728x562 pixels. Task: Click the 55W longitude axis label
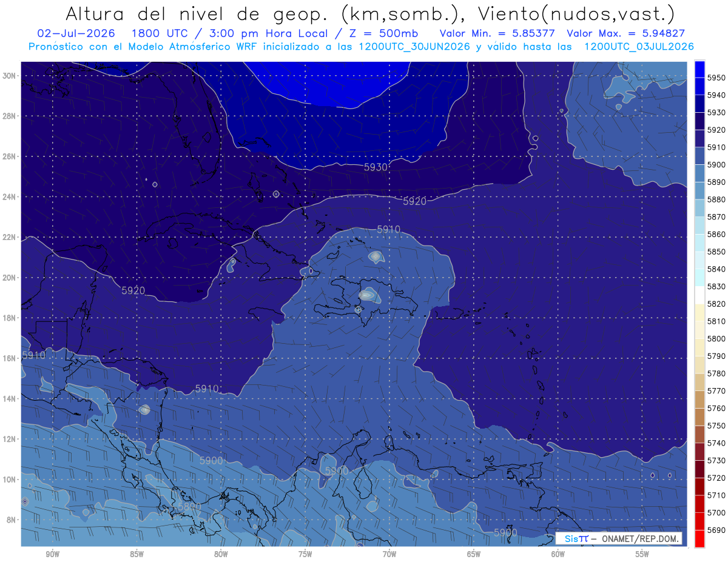pos(642,554)
